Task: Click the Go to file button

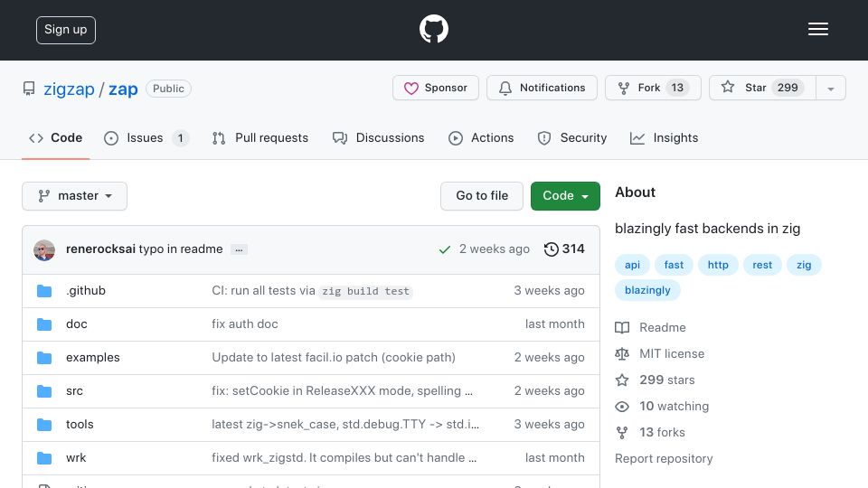Action: (482, 196)
